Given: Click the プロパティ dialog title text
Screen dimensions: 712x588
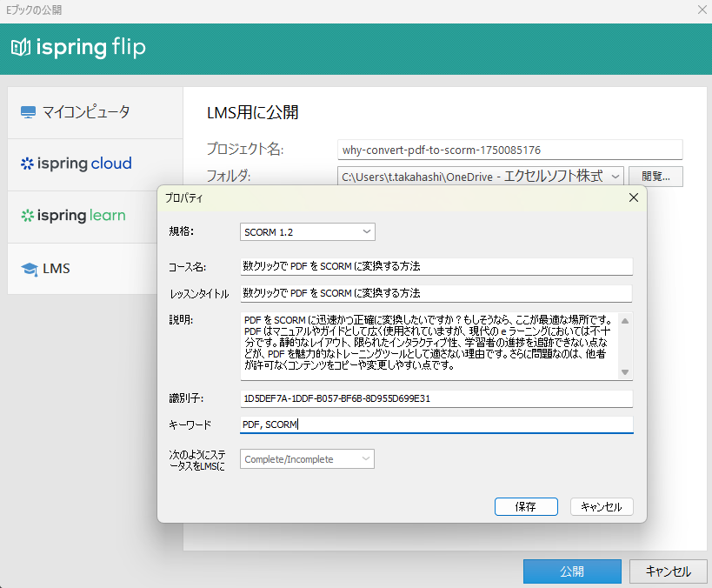Looking at the screenshot, I should coord(184,198).
